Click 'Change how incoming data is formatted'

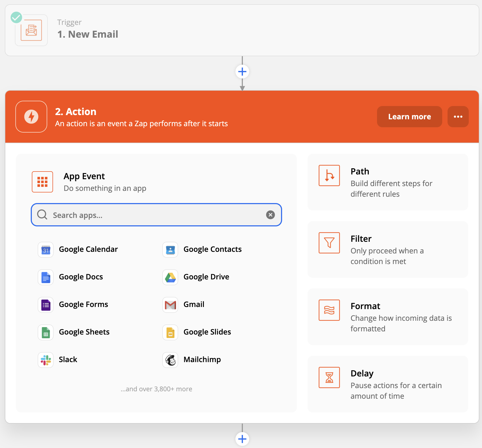pyautogui.click(x=401, y=323)
